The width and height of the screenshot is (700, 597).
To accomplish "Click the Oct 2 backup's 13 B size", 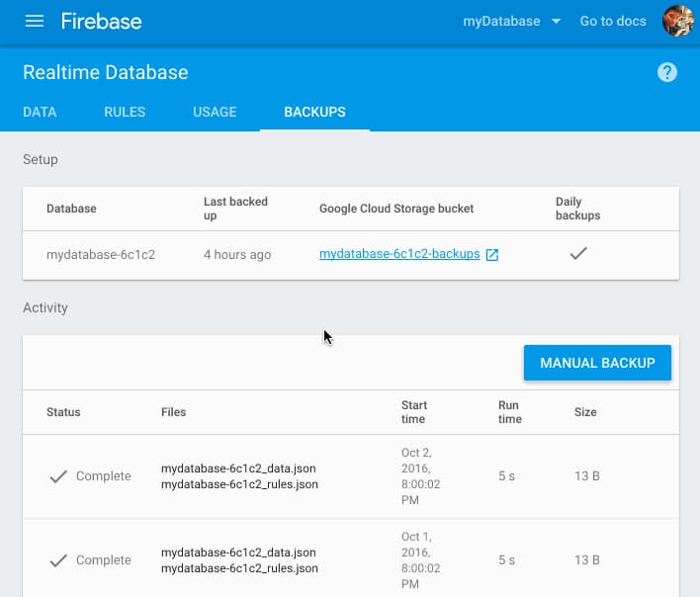I will [x=587, y=476].
